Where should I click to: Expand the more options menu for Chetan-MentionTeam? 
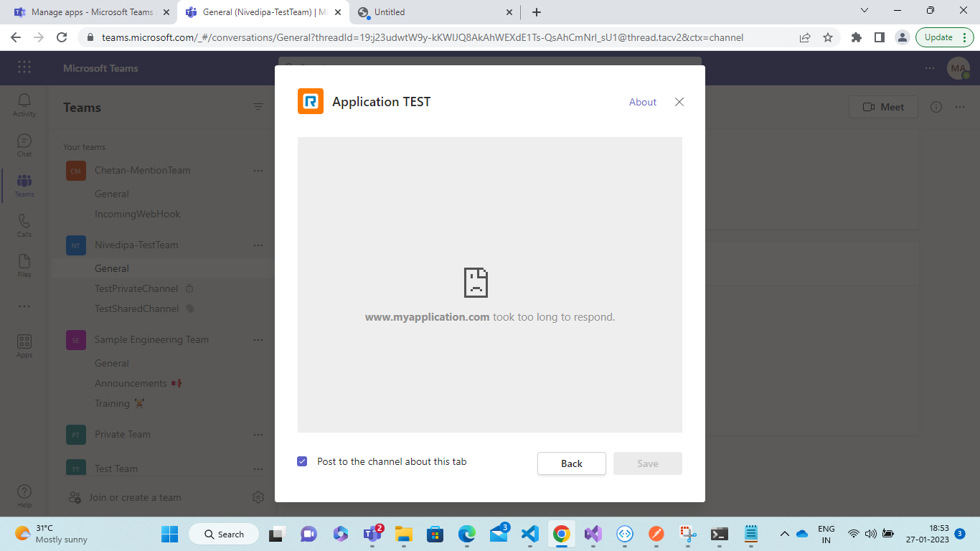click(x=258, y=170)
